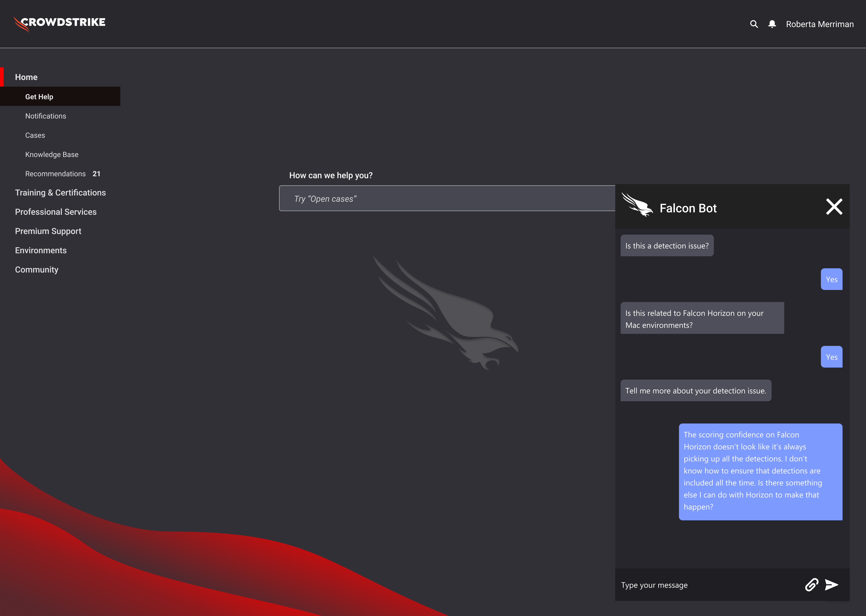Open Recommendations in sidebar
Viewport: 866px width, 616px height.
point(55,174)
